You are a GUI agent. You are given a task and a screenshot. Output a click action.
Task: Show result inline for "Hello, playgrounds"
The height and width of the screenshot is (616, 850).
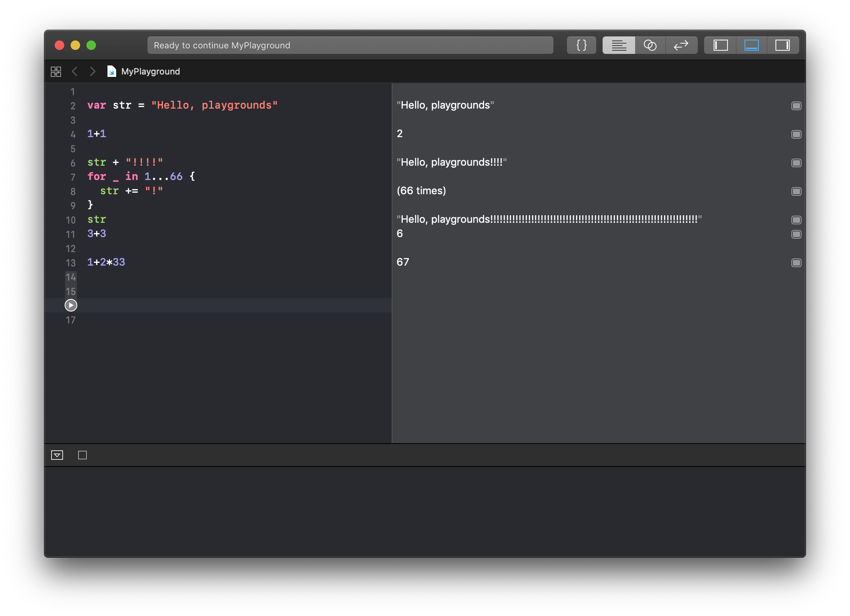tap(796, 106)
